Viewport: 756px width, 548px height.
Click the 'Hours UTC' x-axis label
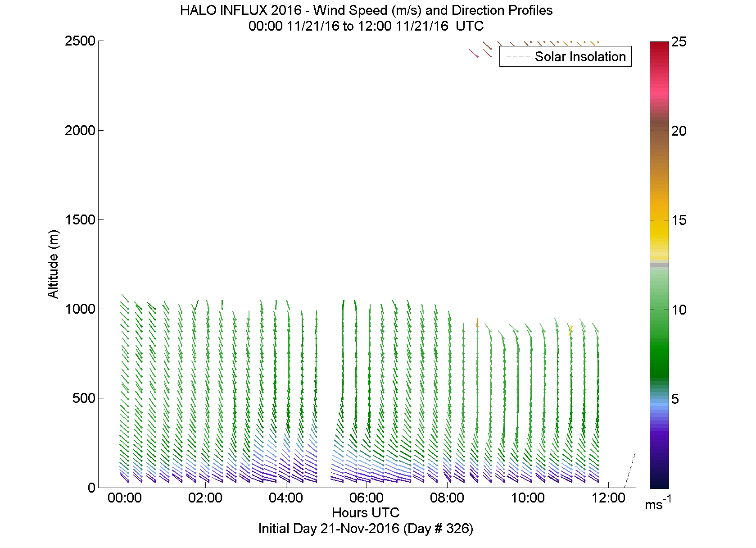click(366, 512)
